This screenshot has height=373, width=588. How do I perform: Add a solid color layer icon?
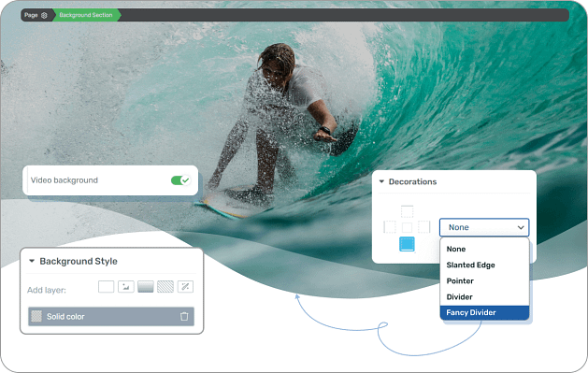[x=107, y=287]
